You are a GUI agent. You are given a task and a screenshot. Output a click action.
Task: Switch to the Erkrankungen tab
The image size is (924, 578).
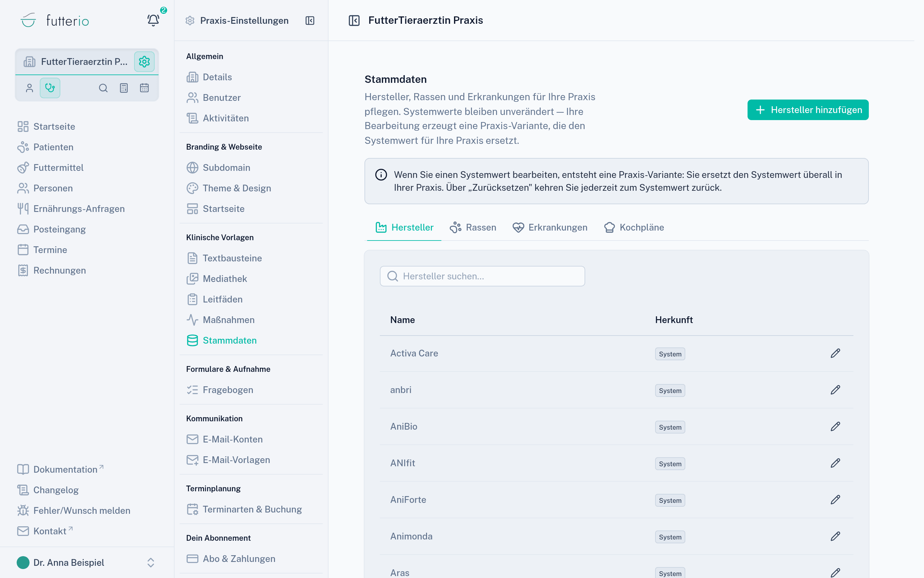[x=550, y=227]
